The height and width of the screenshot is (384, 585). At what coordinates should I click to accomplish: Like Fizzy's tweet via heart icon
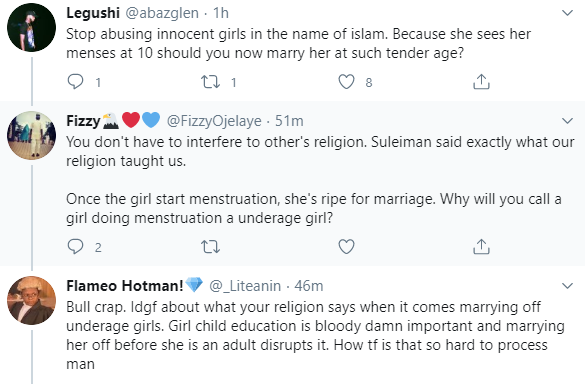(x=346, y=247)
